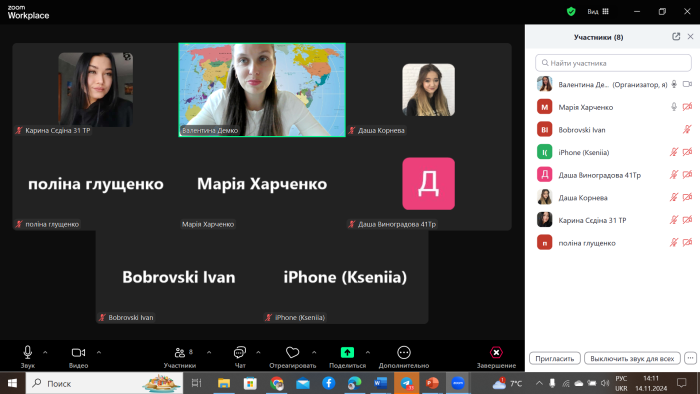
Task: Mute microphone with the Звук button
Action: pos(27,357)
